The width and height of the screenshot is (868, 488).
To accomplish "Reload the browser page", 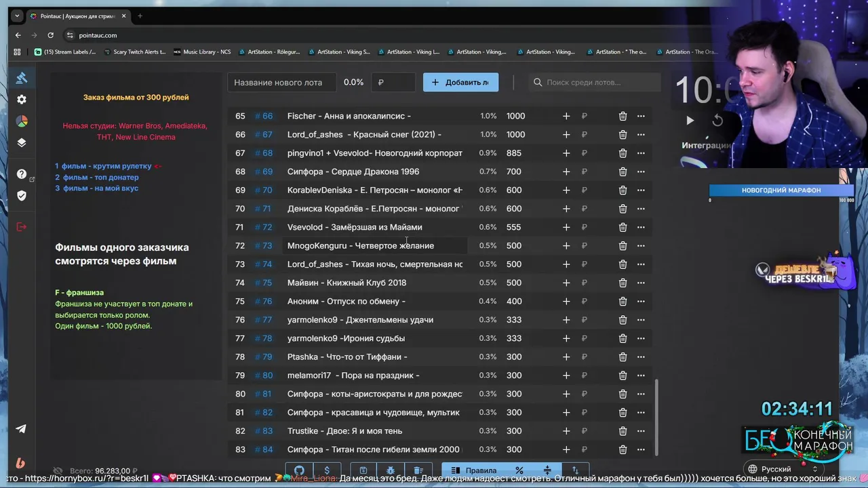I will tap(50, 35).
